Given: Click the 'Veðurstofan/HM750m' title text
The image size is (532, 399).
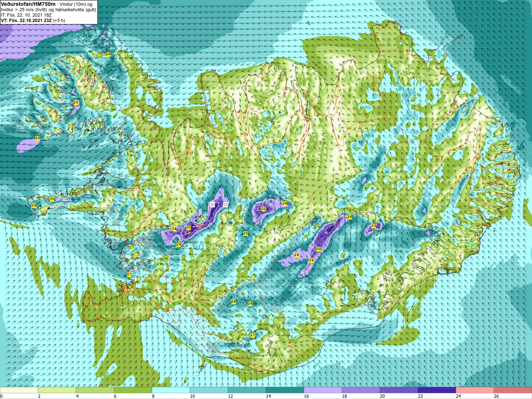Looking at the screenshot, I should click(28, 4).
